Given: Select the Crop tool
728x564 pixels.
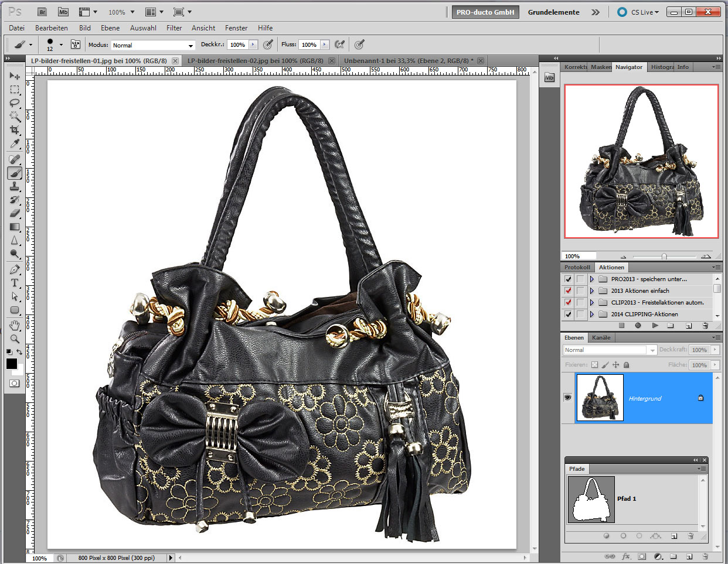Looking at the screenshot, I should [15, 130].
